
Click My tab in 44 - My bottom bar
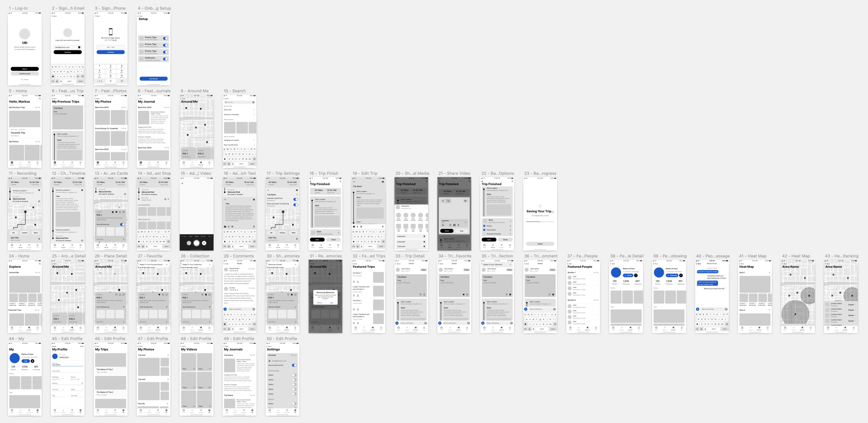click(37, 411)
